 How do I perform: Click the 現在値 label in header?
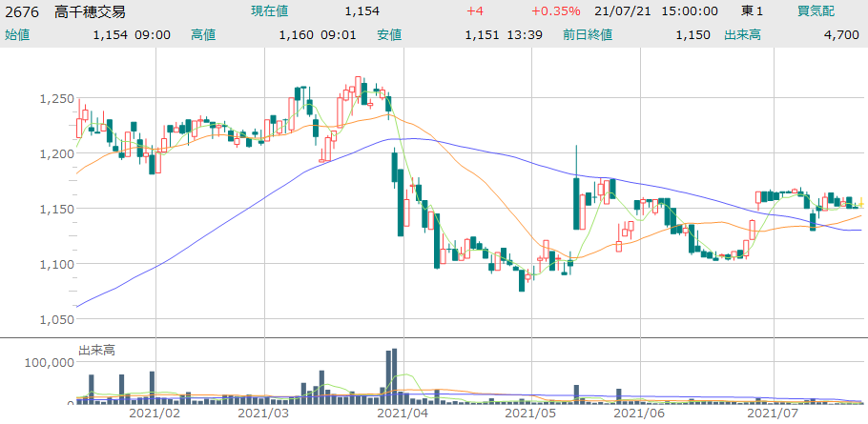tap(272, 11)
